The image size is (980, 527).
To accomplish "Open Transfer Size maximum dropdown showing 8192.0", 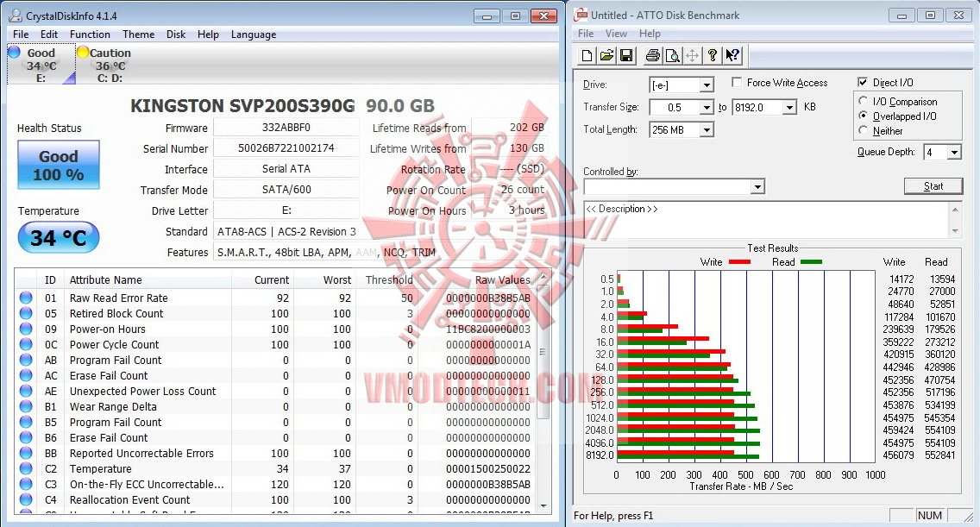I will tap(790, 108).
